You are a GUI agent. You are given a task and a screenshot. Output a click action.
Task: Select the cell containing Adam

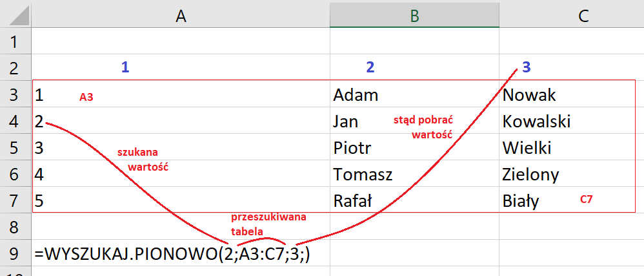[x=356, y=96]
